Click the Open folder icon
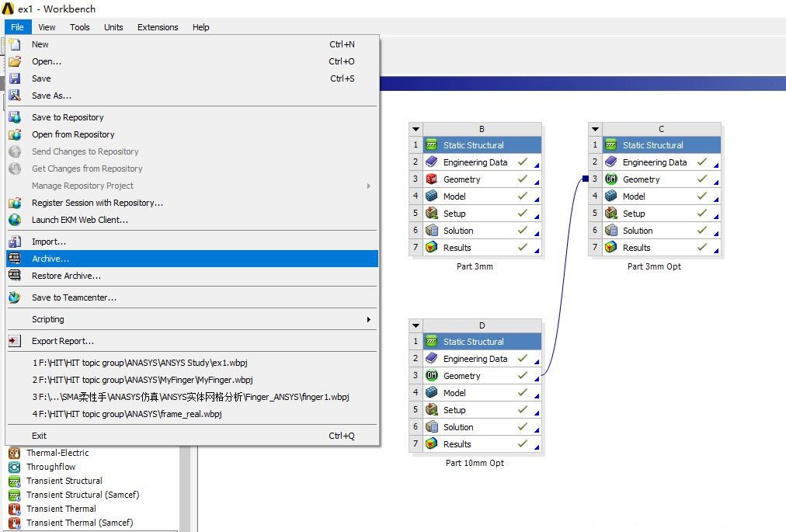 click(15, 61)
